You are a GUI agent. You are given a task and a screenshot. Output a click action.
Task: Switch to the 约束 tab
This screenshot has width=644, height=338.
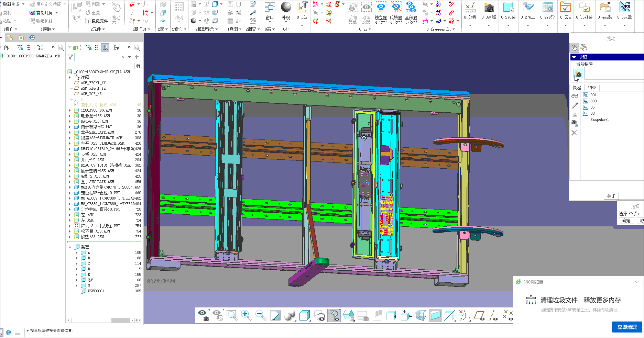click(x=591, y=88)
